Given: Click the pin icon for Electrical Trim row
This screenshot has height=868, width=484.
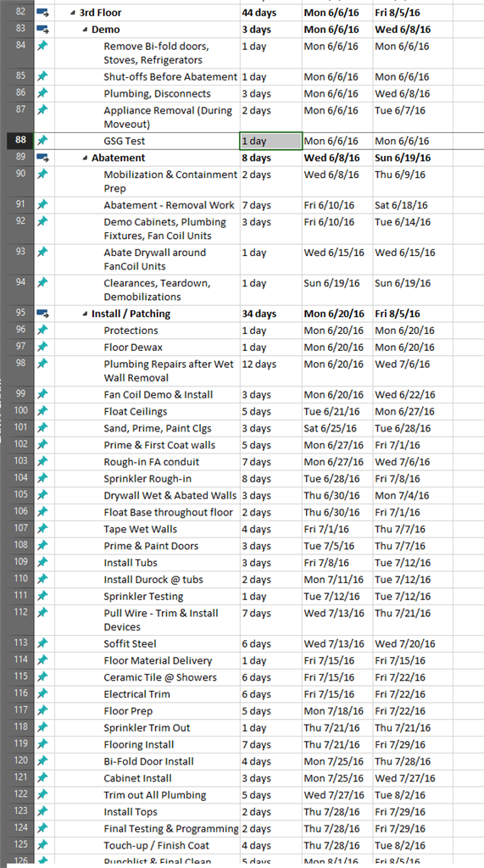Looking at the screenshot, I should (x=42, y=694).
